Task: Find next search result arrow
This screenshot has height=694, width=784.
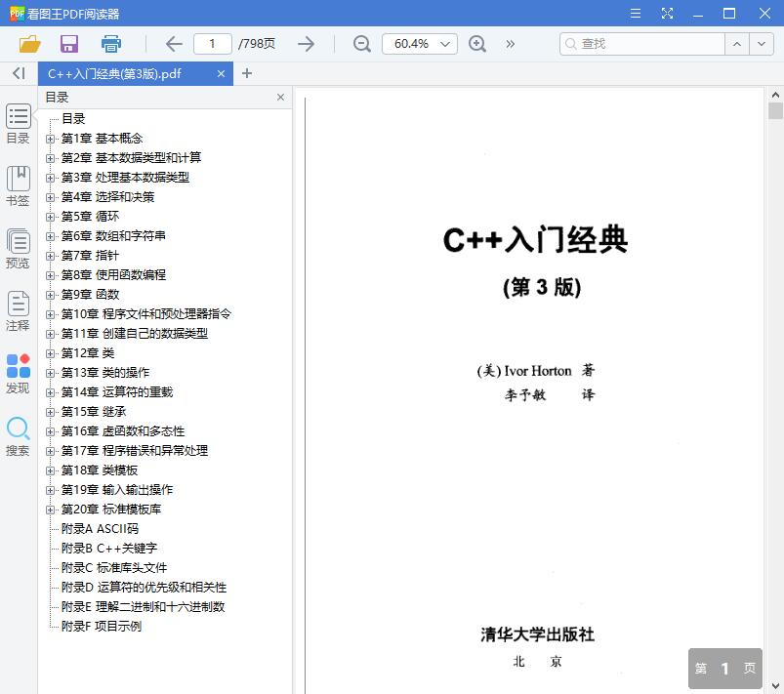Action: [x=762, y=44]
